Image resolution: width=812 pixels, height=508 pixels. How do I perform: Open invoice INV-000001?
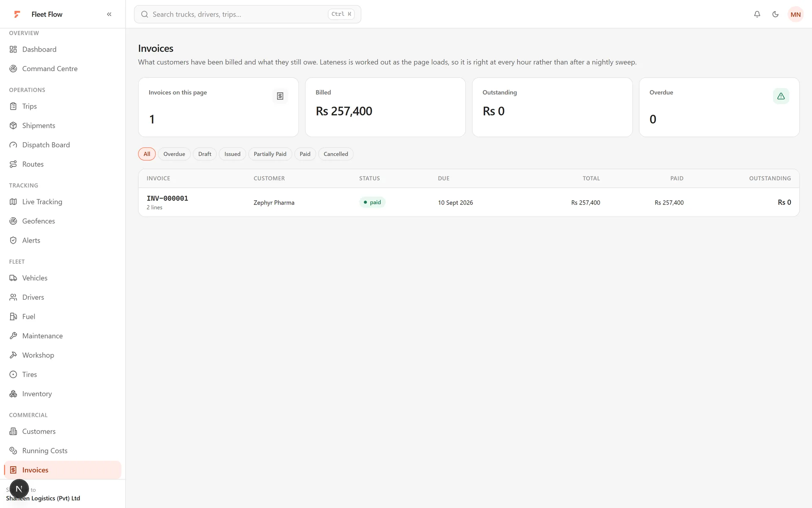point(167,198)
